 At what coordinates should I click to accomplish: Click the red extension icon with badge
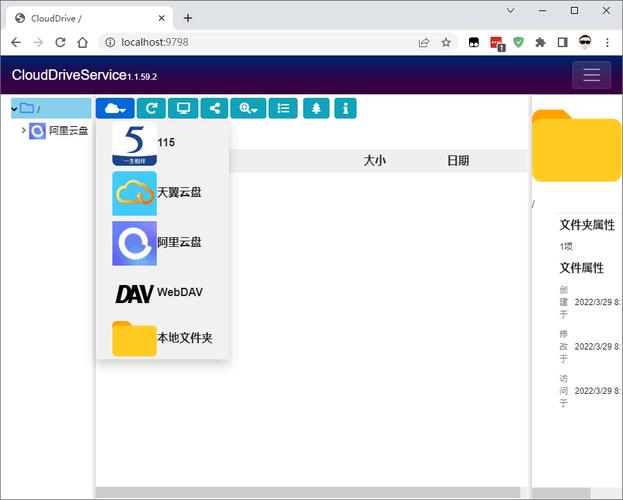tap(497, 43)
